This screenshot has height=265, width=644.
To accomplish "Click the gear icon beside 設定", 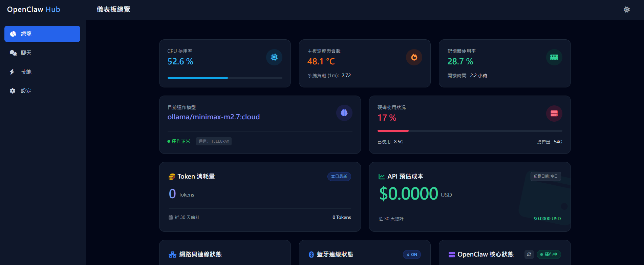I will coord(13,91).
